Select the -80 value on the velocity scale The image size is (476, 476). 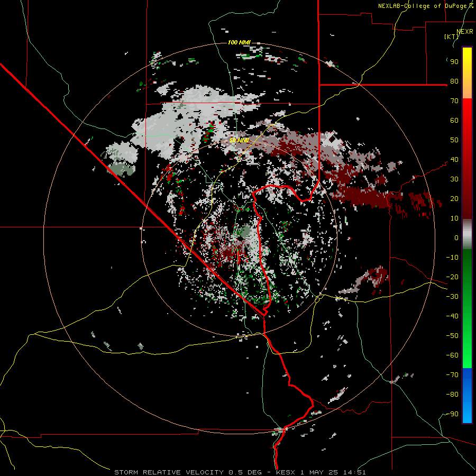(452, 395)
